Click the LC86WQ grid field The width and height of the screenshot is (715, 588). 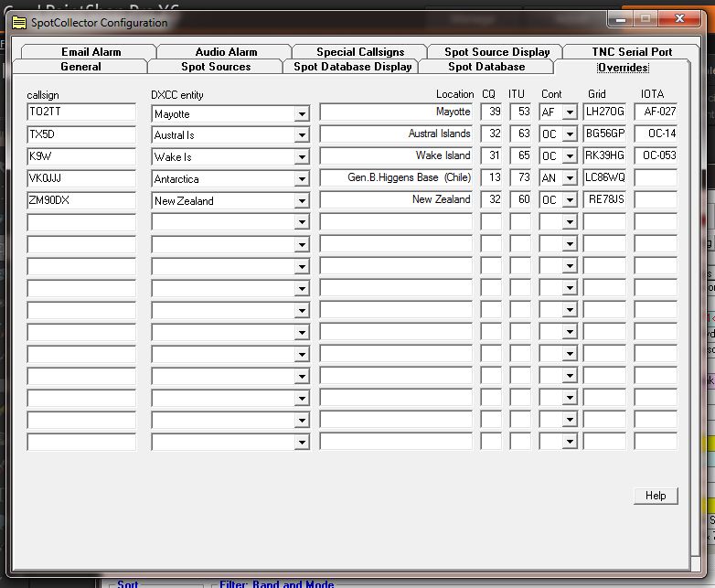pos(604,177)
